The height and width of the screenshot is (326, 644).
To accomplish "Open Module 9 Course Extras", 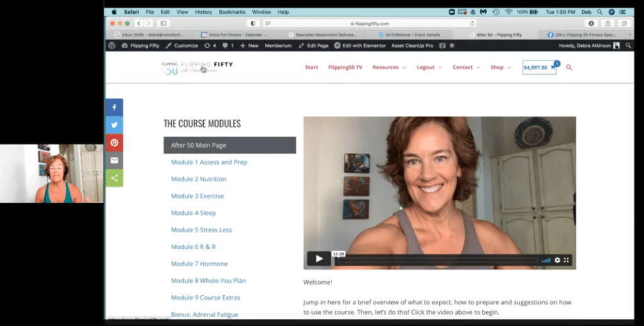I will [x=206, y=298].
